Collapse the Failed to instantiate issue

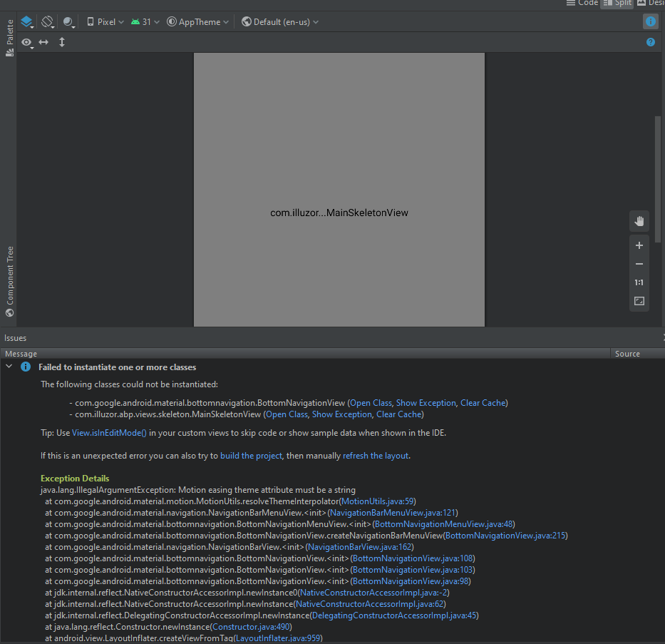(x=9, y=366)
